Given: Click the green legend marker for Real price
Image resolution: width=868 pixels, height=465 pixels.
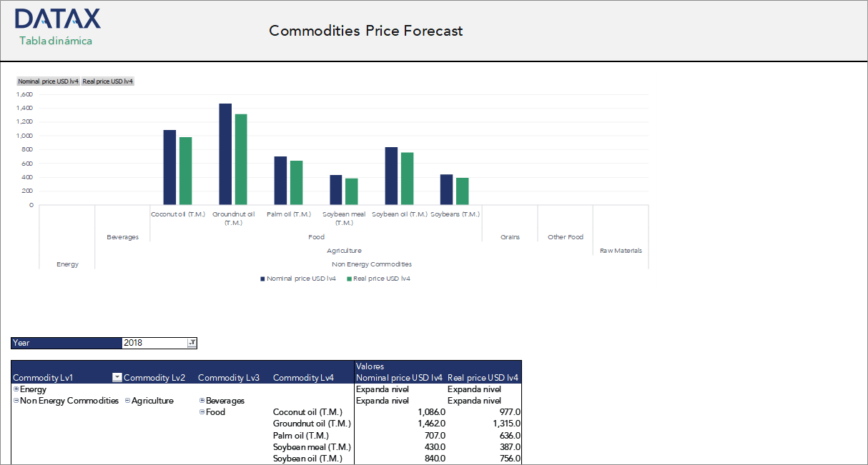Looking at the screenshot, I should 347,279.
